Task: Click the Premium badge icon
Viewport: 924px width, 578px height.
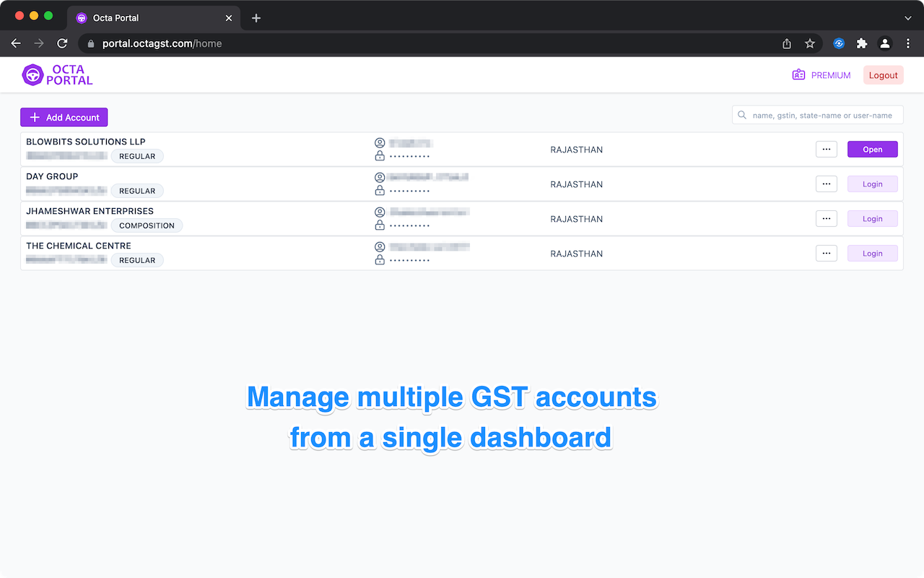Action: click(x=798, y=75)
